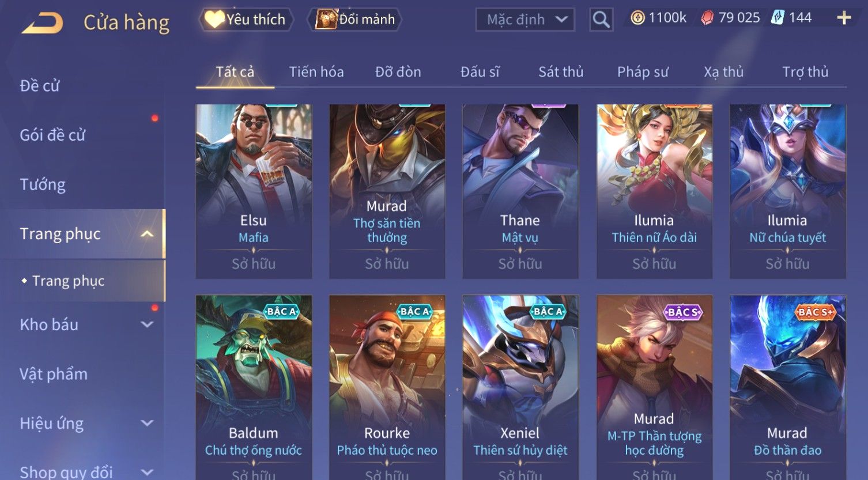This screenshot has width=868, height=480.
Task: Collapse the Trang phục sidebar section
Action: [148, 234]
